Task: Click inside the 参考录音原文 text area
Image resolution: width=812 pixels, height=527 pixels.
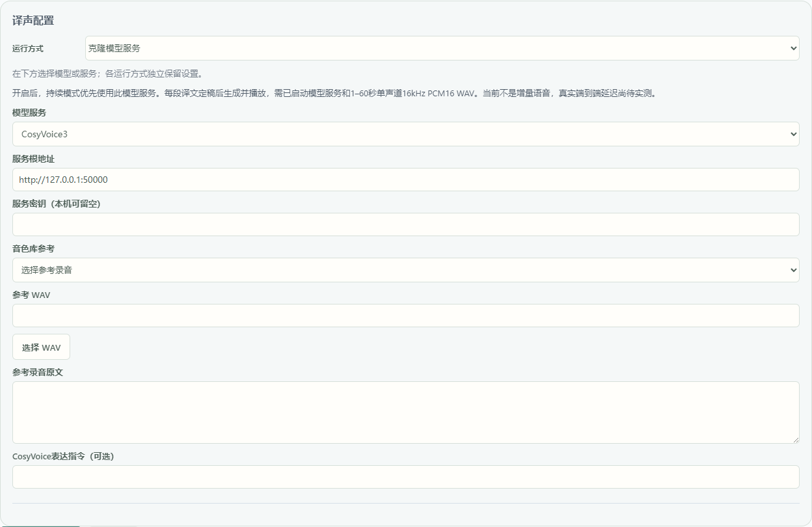Action: point(406,412)
